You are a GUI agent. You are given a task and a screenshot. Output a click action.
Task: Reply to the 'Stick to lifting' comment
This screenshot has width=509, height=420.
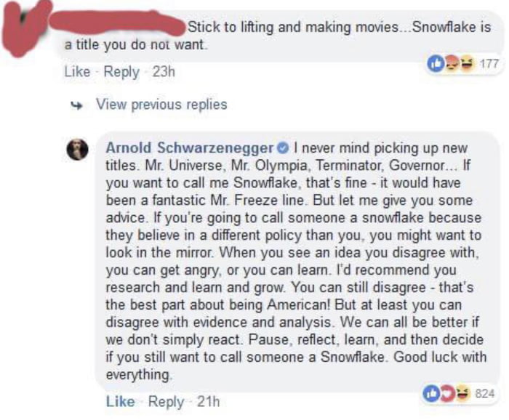click(121, 71)
